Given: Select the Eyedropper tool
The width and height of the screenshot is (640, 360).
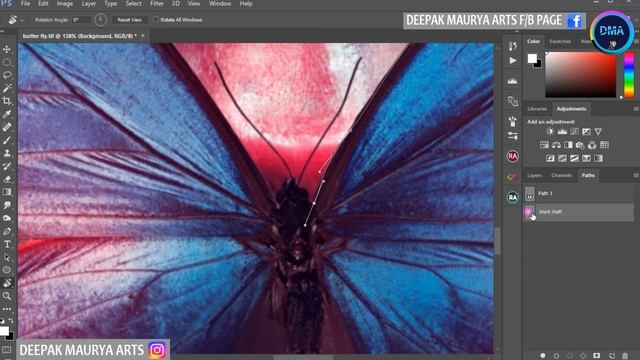Looking at the screenshot, I should pos(7,114).
